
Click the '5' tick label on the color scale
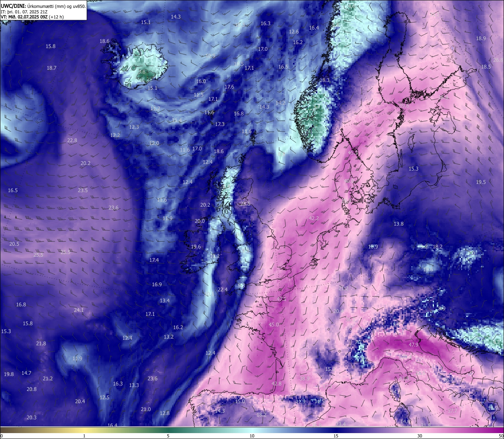point(168,436)
